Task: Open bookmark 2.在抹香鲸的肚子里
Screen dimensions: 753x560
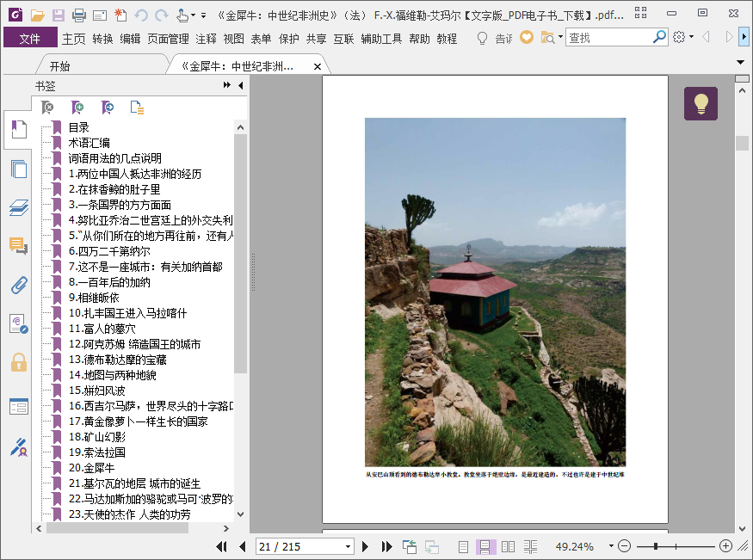Action: 114,189
